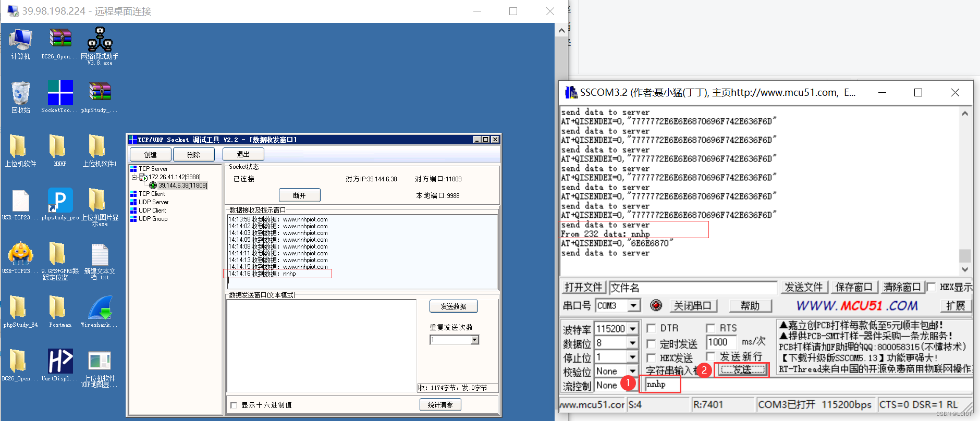
Task: Click the 1000 ms/次 interval field
Action: [x=721, y=342]
